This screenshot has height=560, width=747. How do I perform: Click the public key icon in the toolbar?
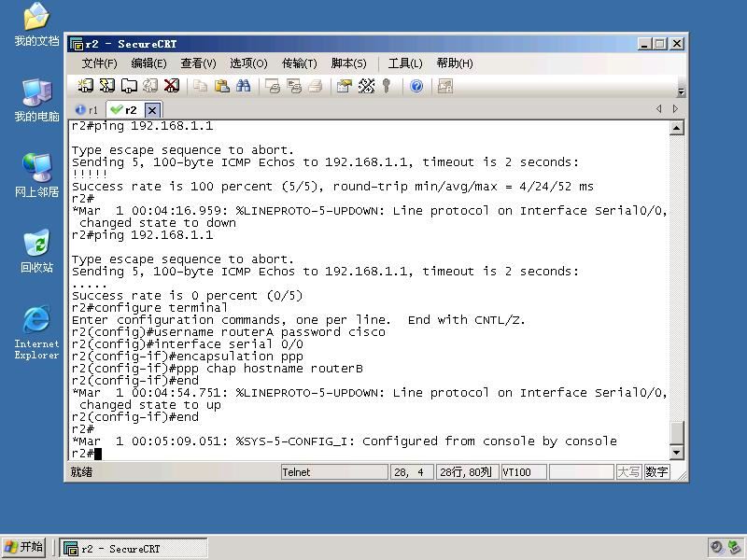(387, 86)
